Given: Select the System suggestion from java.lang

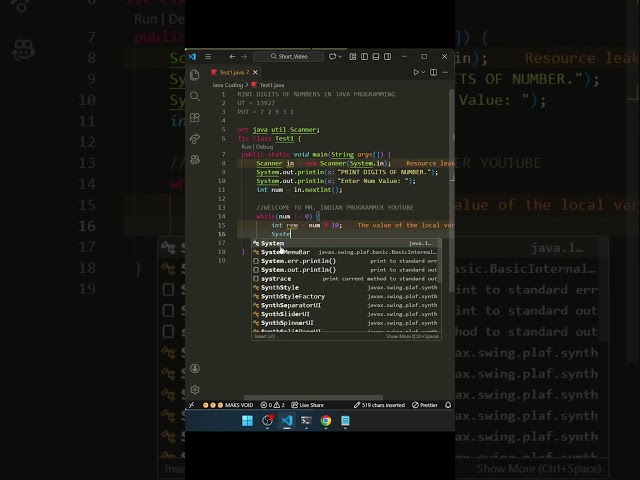Looking at the screenshot, I should [346, 243].
